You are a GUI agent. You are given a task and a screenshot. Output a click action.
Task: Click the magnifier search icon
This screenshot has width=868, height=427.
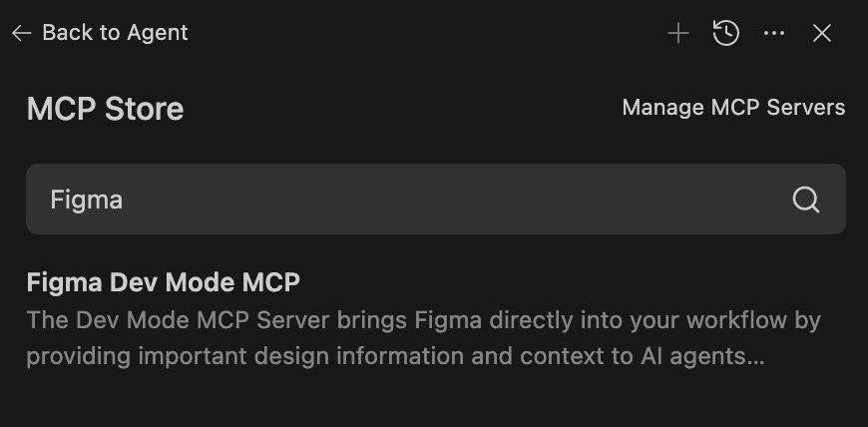pos(806,200)
